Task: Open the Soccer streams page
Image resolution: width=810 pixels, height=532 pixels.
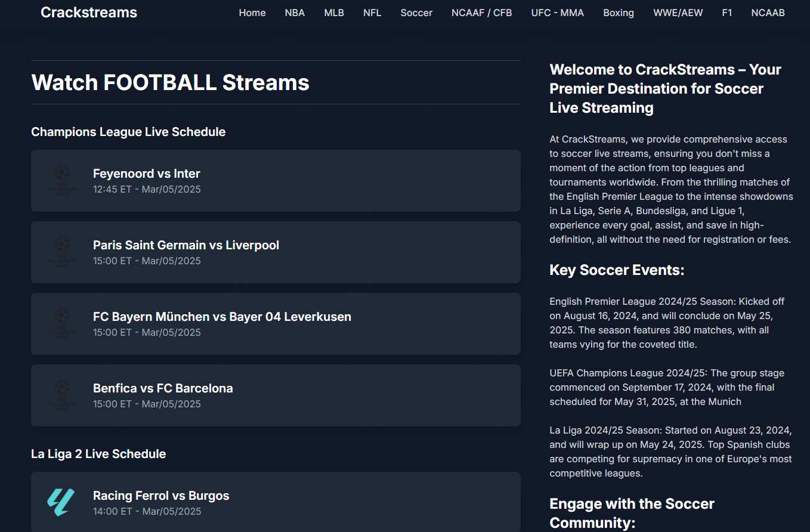Action: [x=416, y=13]
